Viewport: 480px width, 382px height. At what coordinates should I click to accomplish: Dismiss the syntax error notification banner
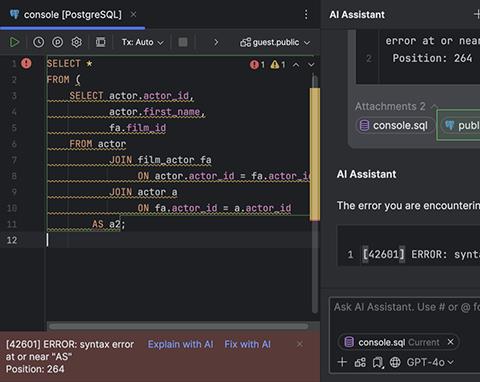pyautogui.click(x=300, y=344)
